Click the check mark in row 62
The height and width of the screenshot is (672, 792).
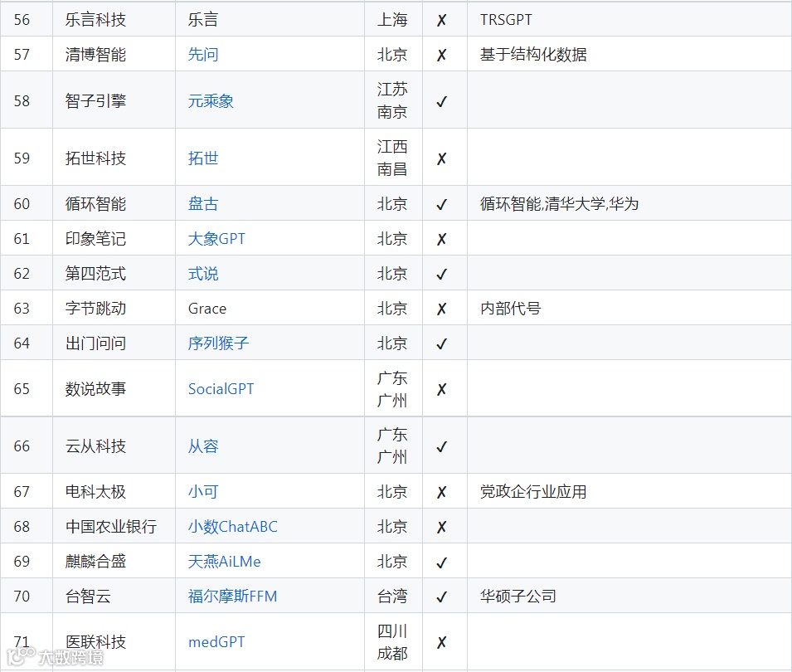coord(441,275)
